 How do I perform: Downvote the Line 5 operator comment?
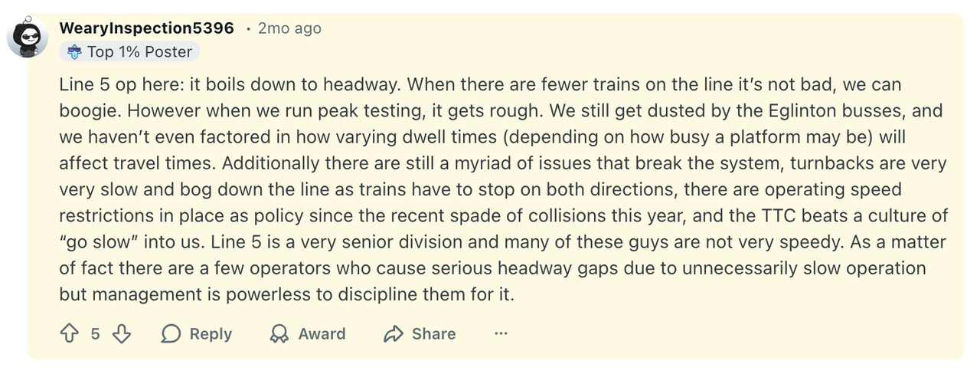pyautogui.click(x=122, y=333)
